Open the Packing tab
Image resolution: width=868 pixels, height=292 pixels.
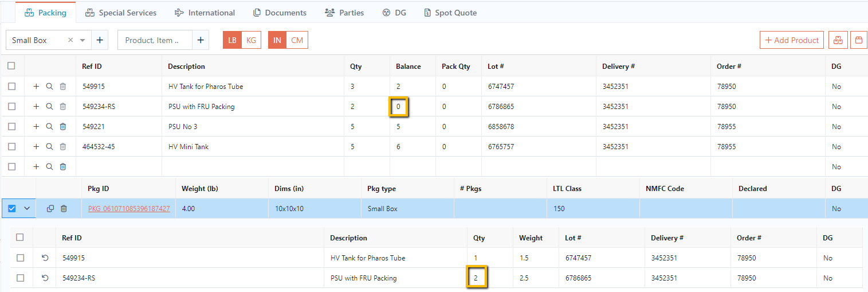(45, 13)
